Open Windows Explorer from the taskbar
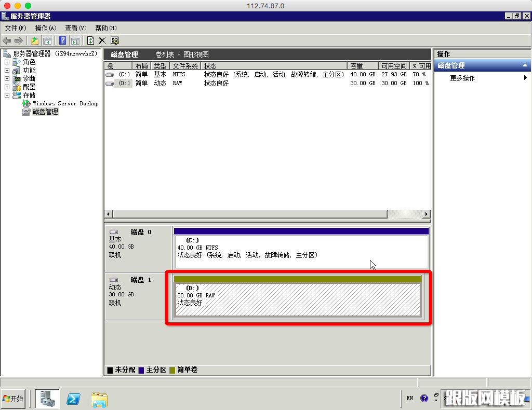The image size is (532, 410). (99, 399)
